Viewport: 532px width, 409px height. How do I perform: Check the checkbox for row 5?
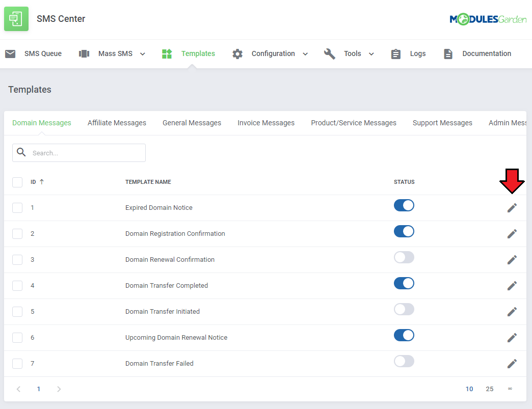(17, 312)
